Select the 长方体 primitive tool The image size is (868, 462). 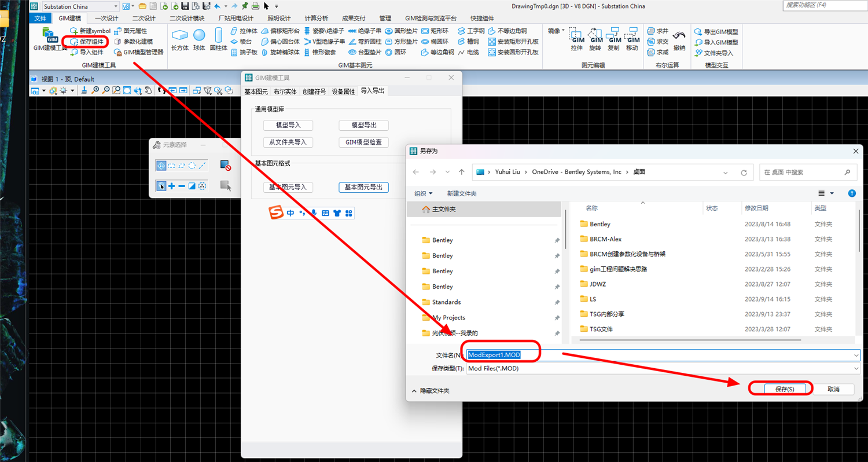(x=180, y=40)
